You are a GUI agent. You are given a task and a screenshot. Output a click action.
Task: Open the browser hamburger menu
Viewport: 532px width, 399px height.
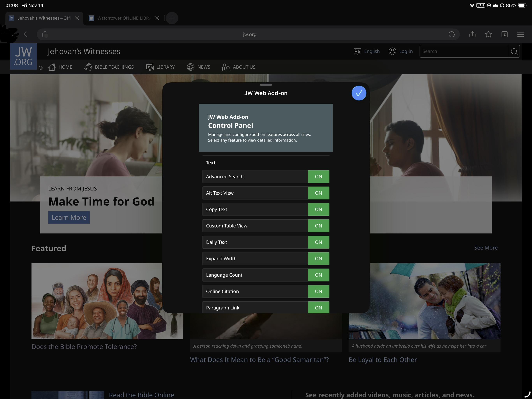coord(521,34)
